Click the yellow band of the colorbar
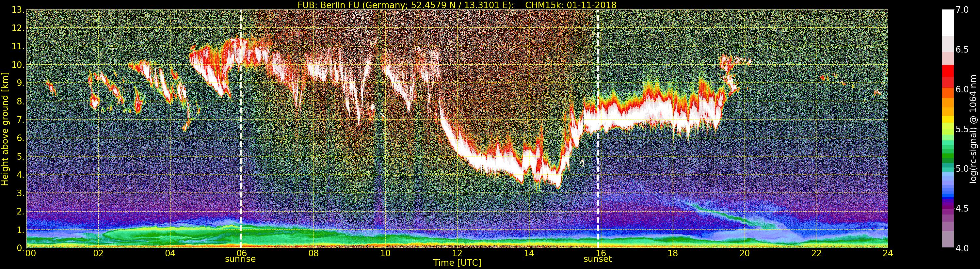The height and width of the screenshot is (269, 980). (948, 120)
